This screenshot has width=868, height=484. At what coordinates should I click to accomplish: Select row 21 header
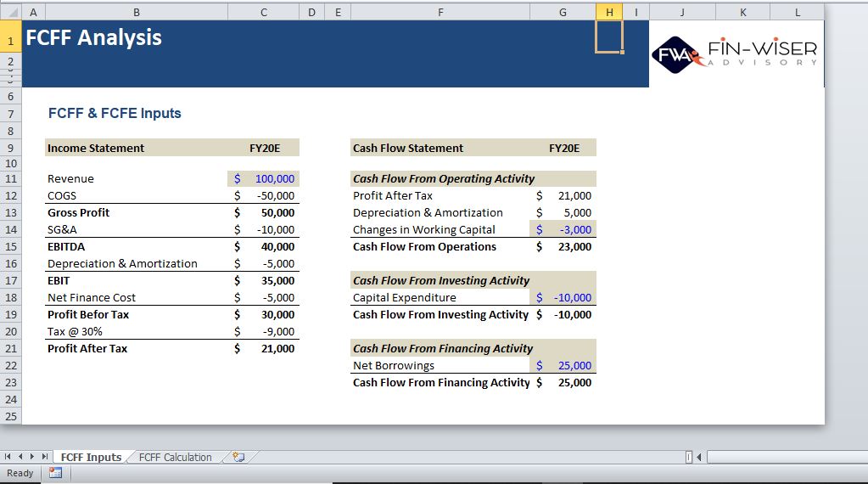pos(10,348)
